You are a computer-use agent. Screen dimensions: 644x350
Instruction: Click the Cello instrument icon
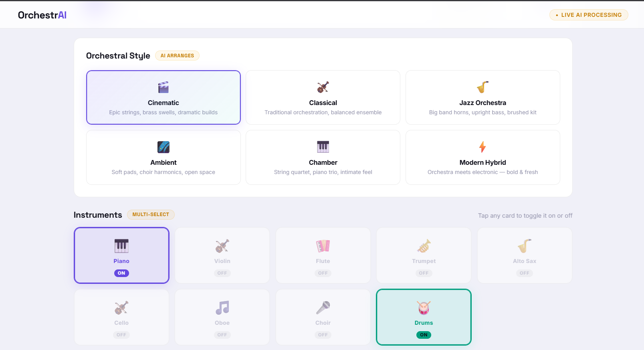(x=121, y=308)
